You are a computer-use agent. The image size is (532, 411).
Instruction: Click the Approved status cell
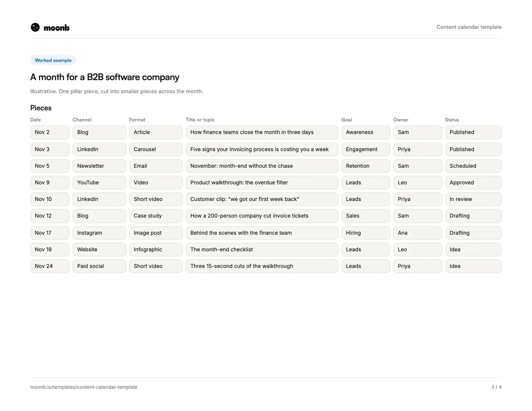(x=473, y=182)
